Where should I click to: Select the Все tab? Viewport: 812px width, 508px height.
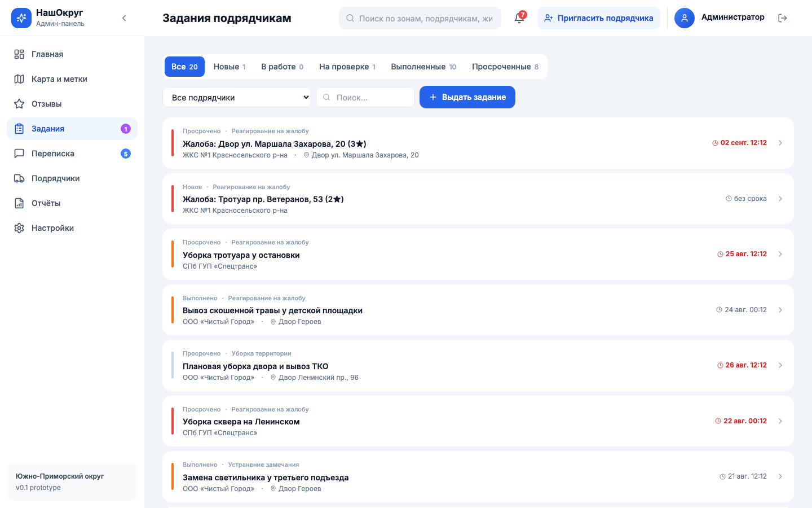(x=184, y=67)
